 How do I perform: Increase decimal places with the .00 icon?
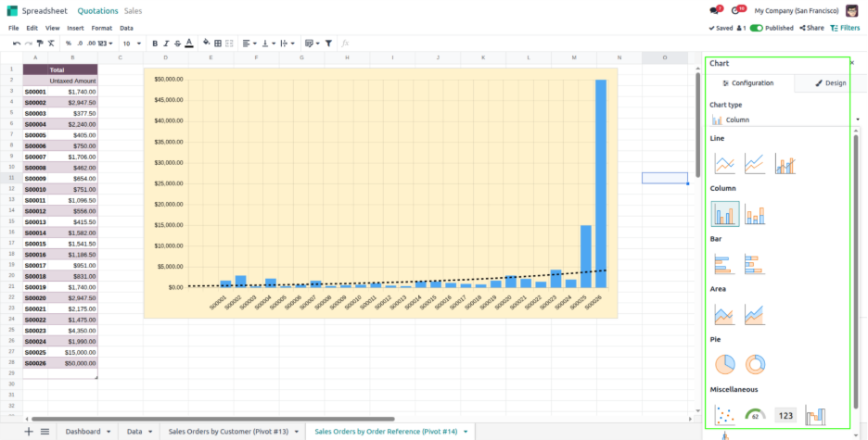coord(91,44)
